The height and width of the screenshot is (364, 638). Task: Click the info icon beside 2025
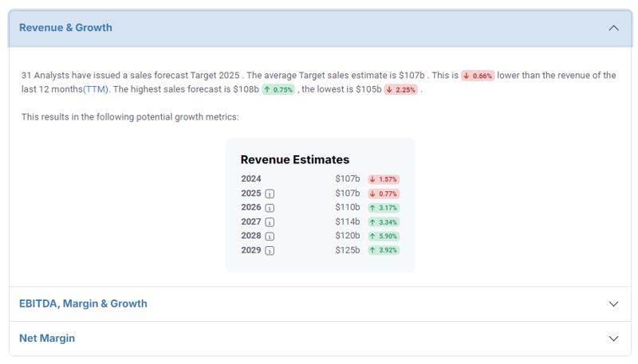point(270,194)
